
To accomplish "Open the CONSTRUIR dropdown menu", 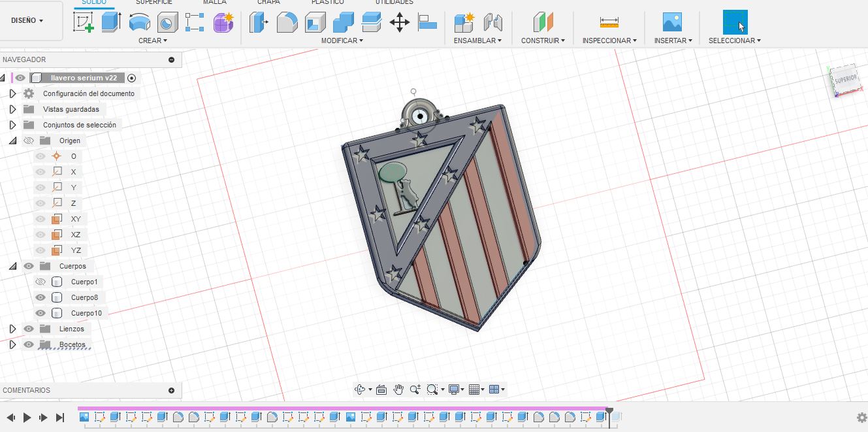I will 543,41.
